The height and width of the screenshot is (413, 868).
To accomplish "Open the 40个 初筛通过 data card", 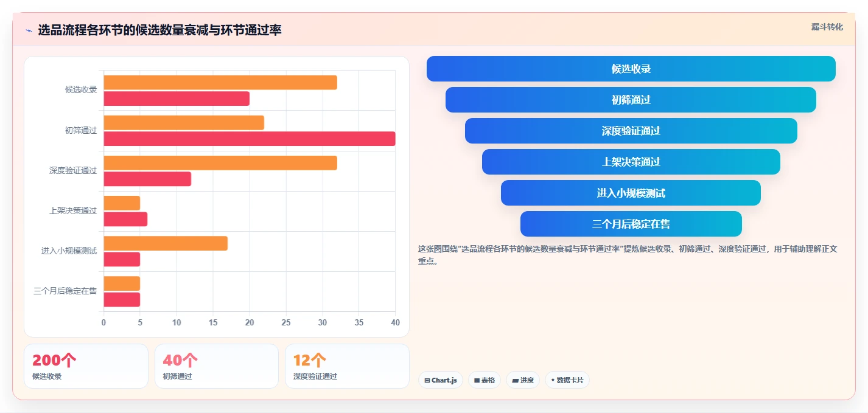I will [217, 366].
